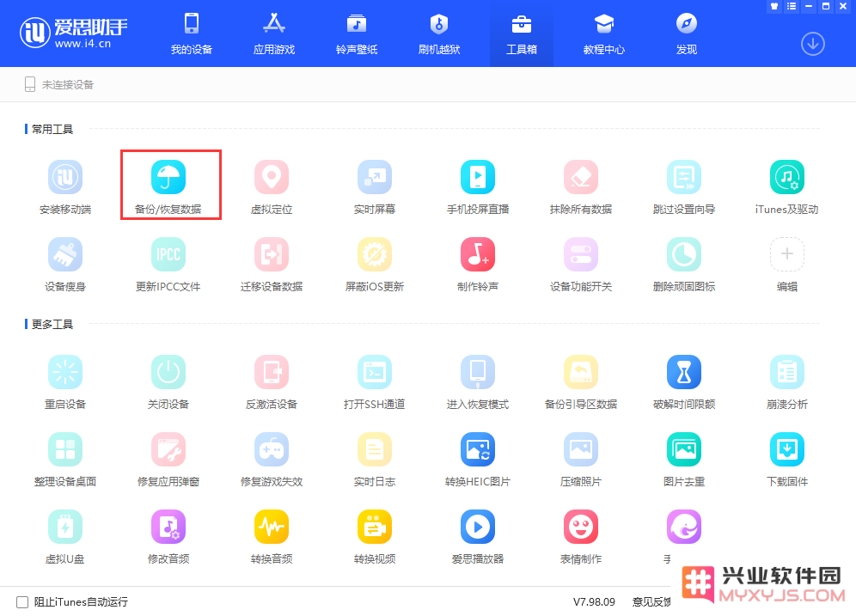The width and height of the screenshot is (856, 616).
Task: Open the 设备瘦身 tool
Action: pyautogui.click(x=65, y=265)
